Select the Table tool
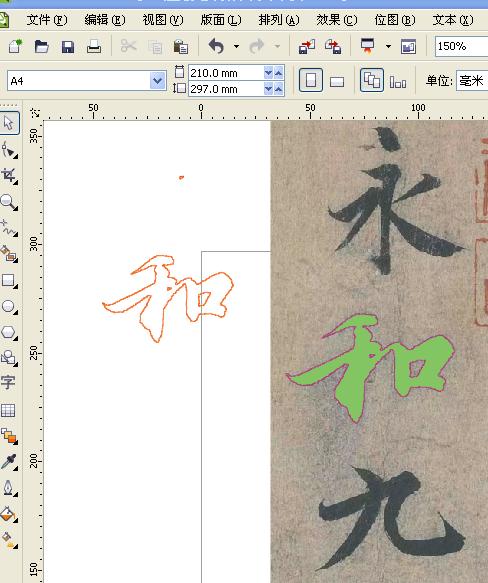This screenshot has height=583, width=488. point(8,410)
